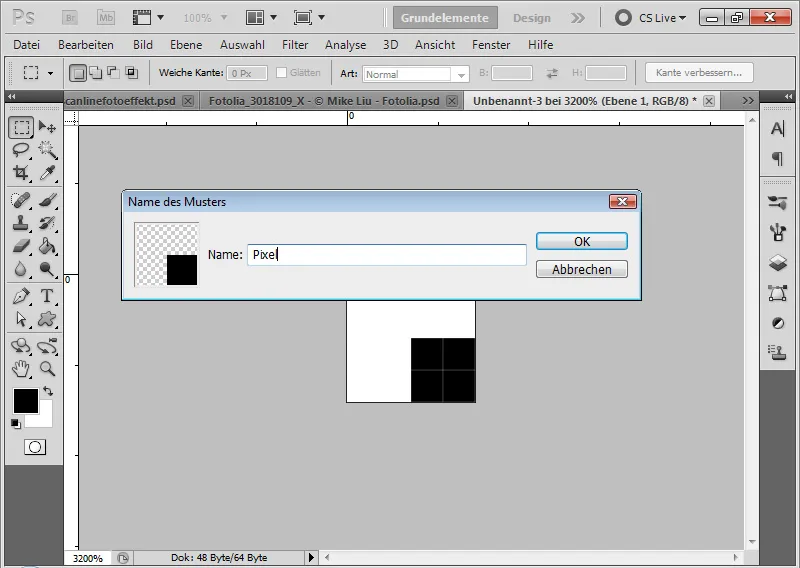Show more workspaces via double chevron
This screenshot has height=568, width=800.
click(x=578, y=18)
